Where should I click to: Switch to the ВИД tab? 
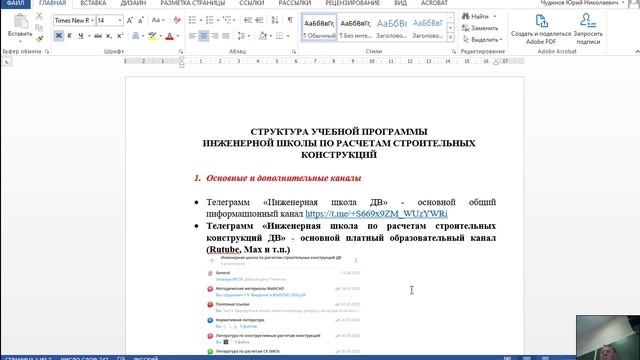point(400,3)
